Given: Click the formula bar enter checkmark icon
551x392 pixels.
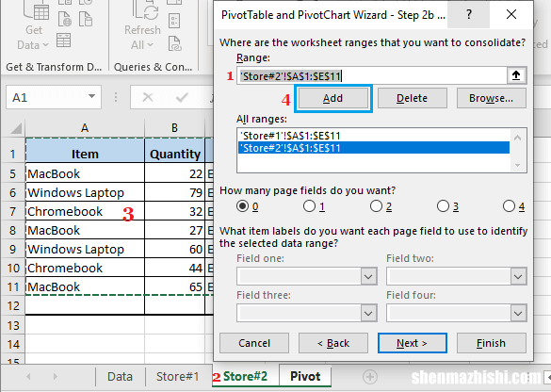Looking at the screenshot, I should click(x=182, y=97).
